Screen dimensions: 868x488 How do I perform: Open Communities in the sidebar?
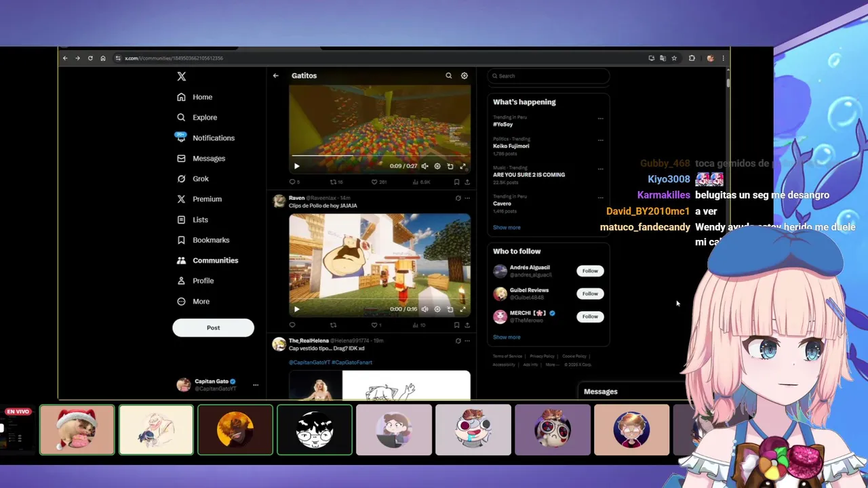tap(208, 260)
